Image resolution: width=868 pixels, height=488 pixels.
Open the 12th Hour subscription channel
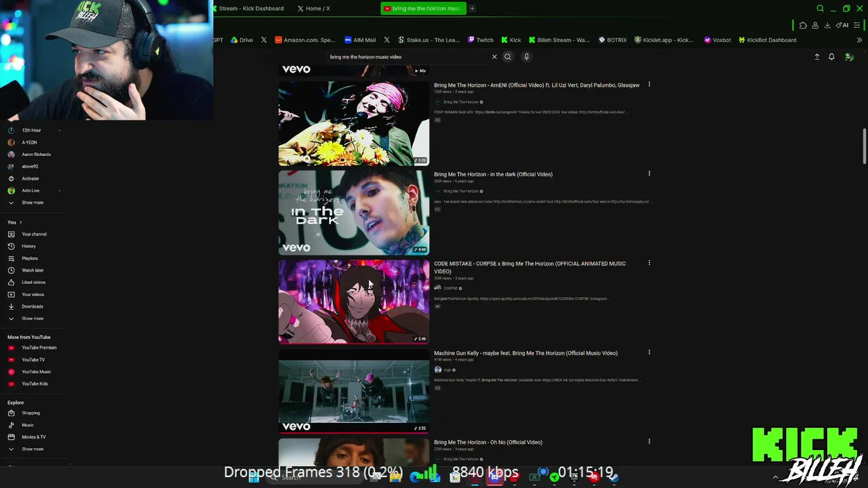[31, 130]
